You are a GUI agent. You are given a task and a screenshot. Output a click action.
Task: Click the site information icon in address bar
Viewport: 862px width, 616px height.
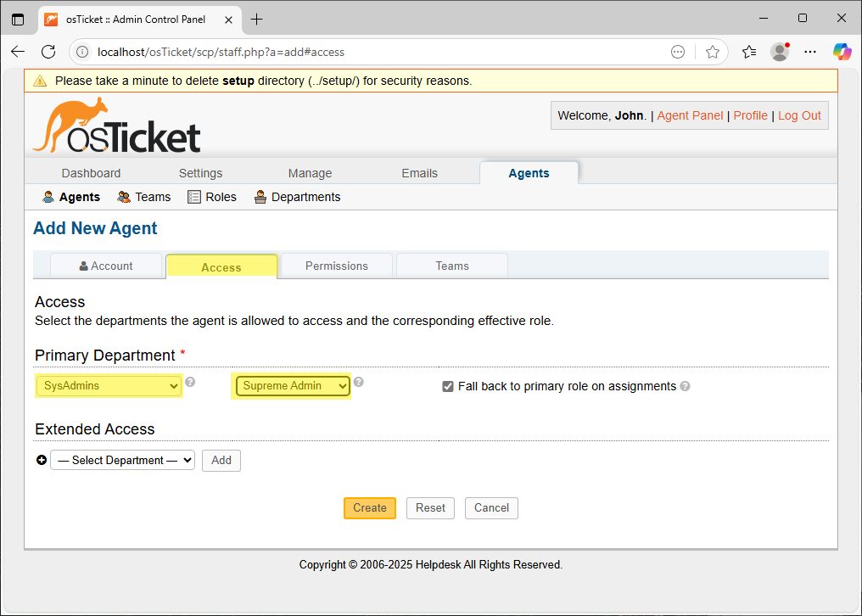click(82, 52)
